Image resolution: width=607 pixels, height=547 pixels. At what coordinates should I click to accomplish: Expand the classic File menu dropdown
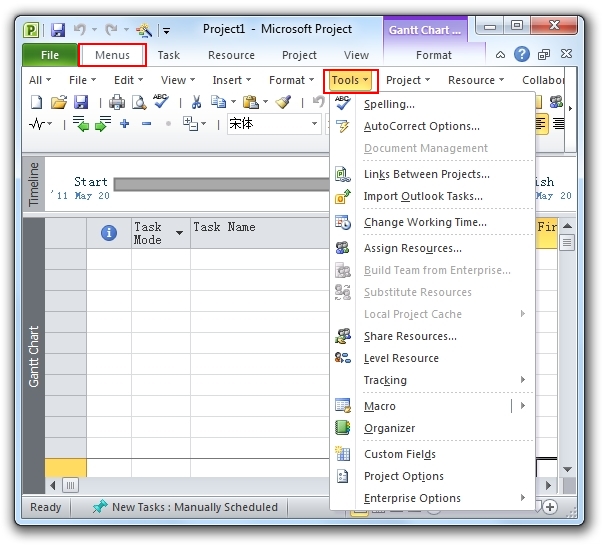[82, 80]
